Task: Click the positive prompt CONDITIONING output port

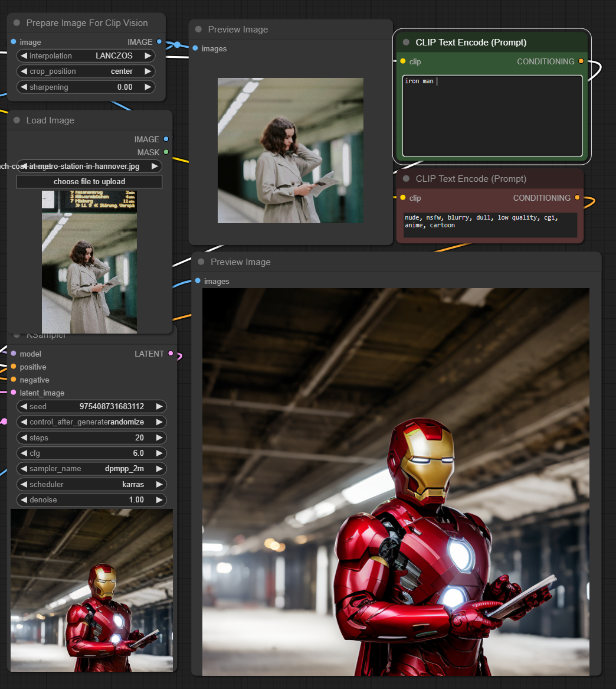Action: (581, 61)
